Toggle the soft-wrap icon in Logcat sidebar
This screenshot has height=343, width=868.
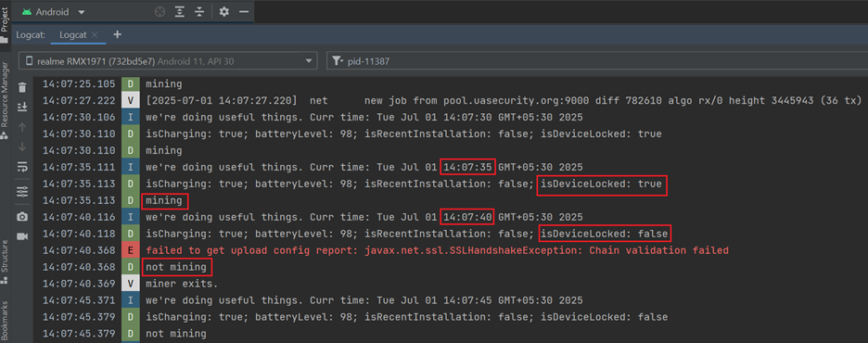[x=22, y=167]
